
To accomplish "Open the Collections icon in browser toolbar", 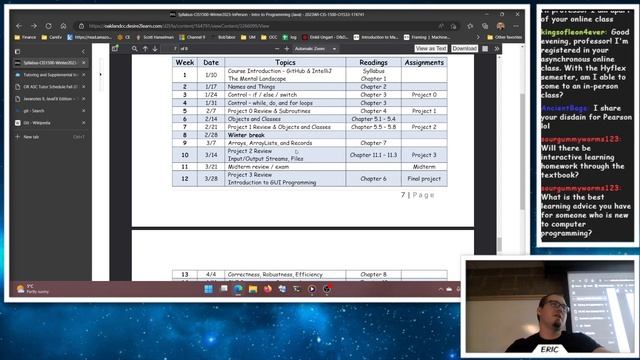I will click(485, 26).
